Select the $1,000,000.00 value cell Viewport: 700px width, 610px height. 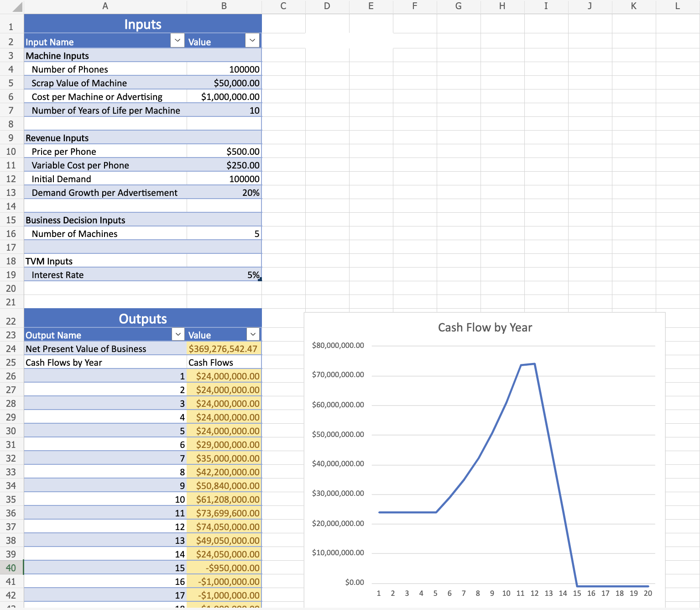coord(224,96)
